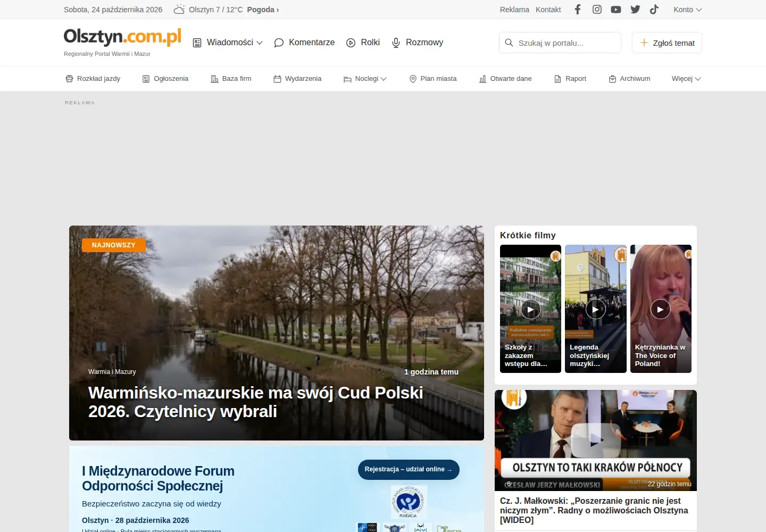Focus the Szukaj w portalu search field

(560, 43)
